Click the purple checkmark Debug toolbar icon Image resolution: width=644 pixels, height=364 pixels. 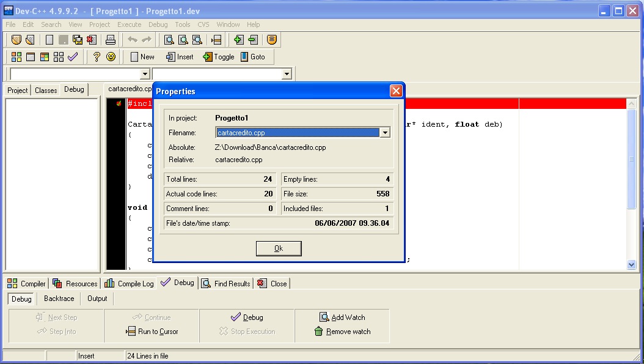click(73, 57)
